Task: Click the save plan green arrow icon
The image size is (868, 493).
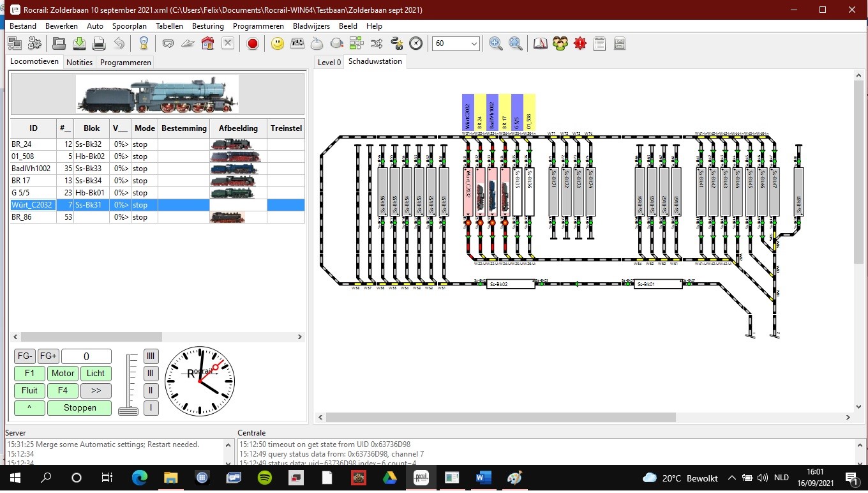Action: tap(79, 43)
